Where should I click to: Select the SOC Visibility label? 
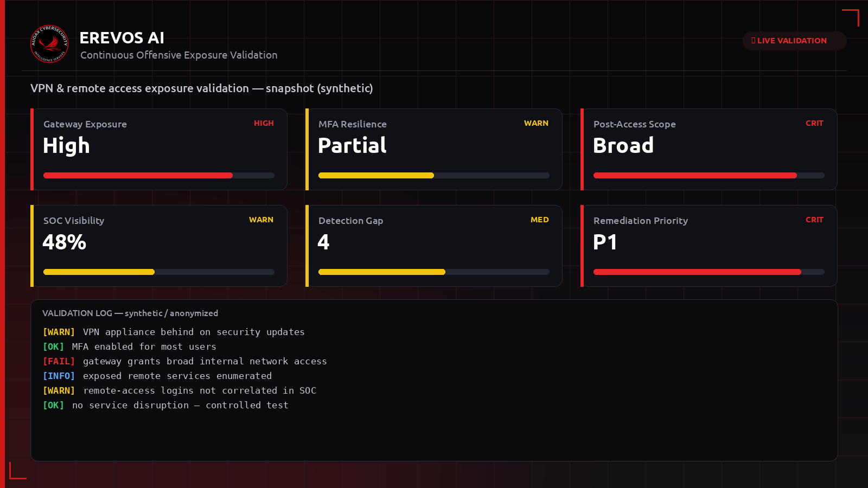click(74, 221)
